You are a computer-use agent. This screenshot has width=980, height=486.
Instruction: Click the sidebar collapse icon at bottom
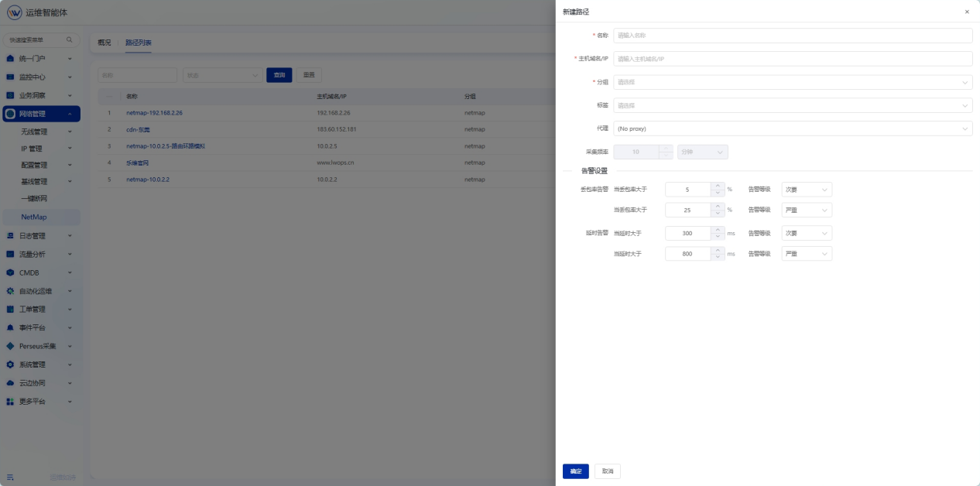(10, 477)
